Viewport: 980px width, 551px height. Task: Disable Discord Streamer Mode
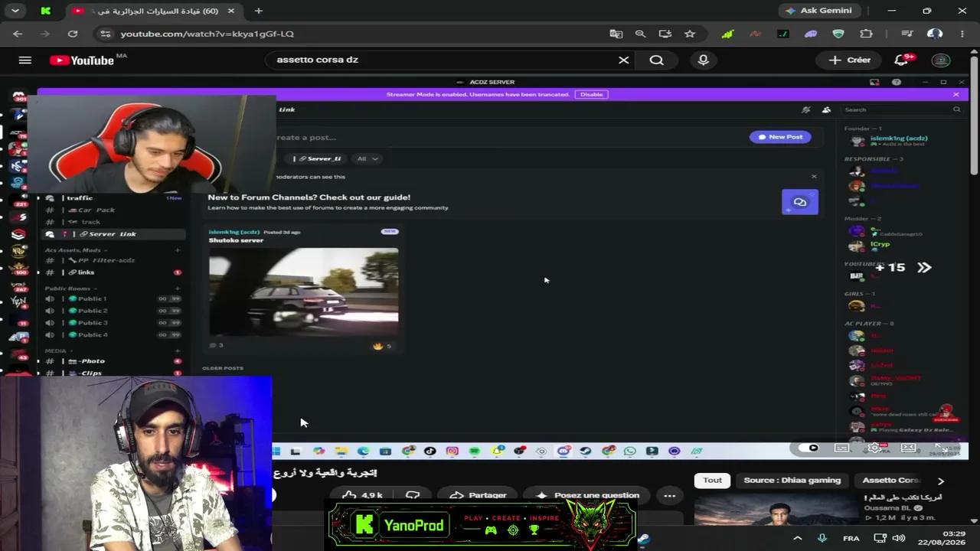[591, 94]
